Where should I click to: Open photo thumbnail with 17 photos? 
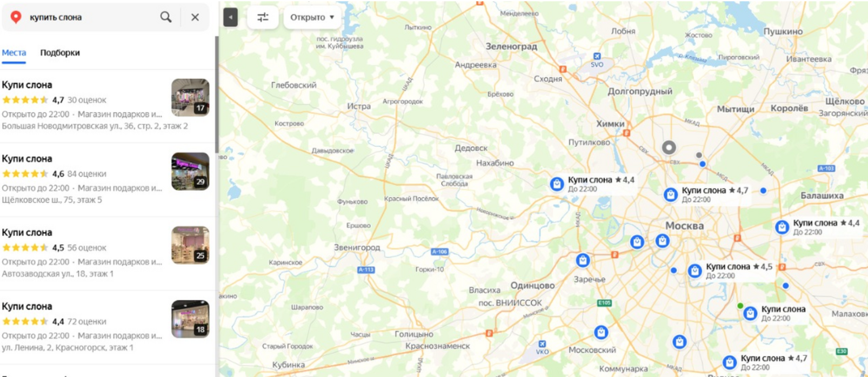190,98
